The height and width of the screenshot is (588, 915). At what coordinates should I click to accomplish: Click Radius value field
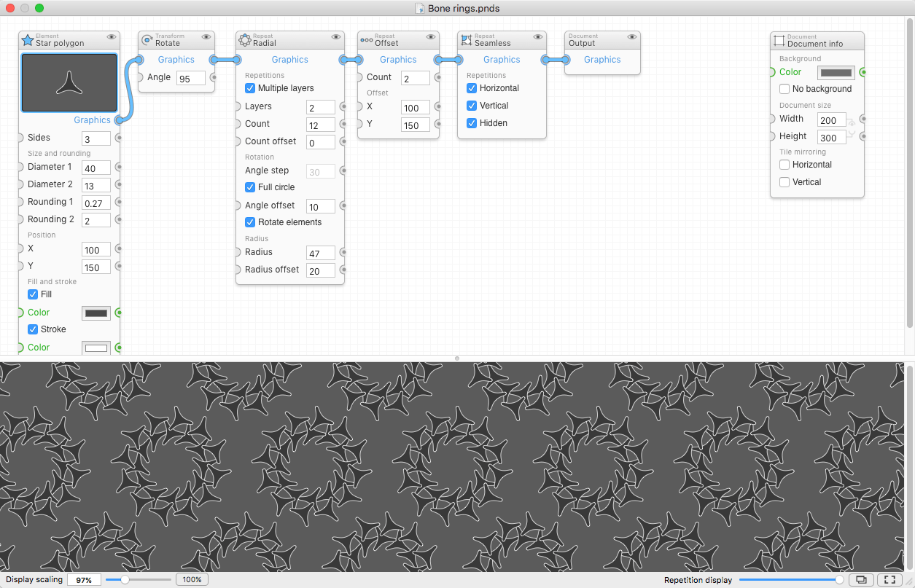[321, 253]
